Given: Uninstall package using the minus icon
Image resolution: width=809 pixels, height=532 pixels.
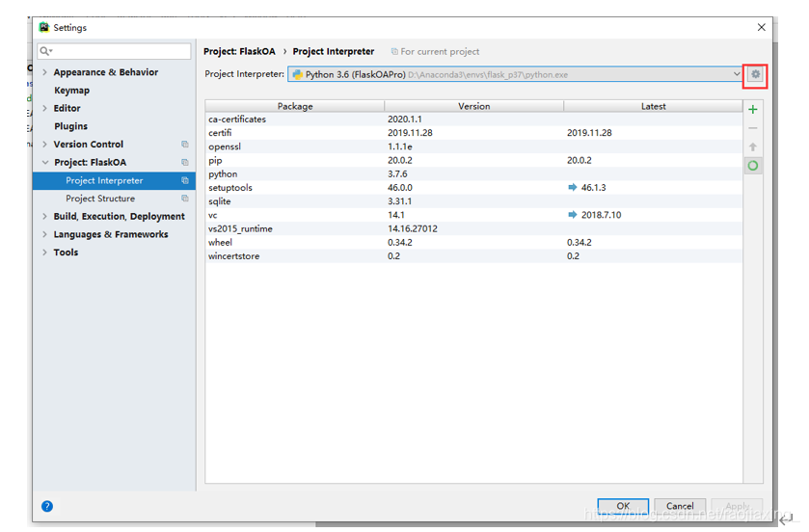Looking at the screenshot, I should (x=753, y=128).
